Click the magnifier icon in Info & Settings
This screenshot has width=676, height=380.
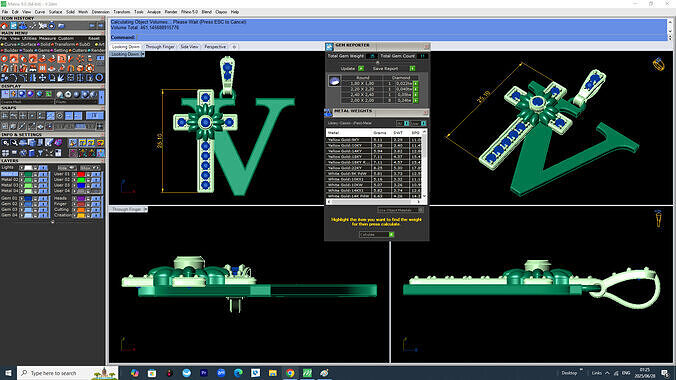[5, 142]
